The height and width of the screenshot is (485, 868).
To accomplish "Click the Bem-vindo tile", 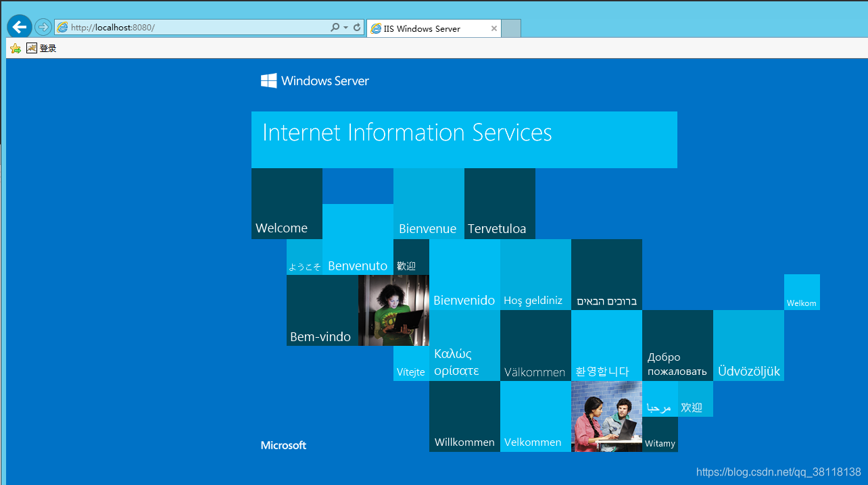I will pos(322,310).
